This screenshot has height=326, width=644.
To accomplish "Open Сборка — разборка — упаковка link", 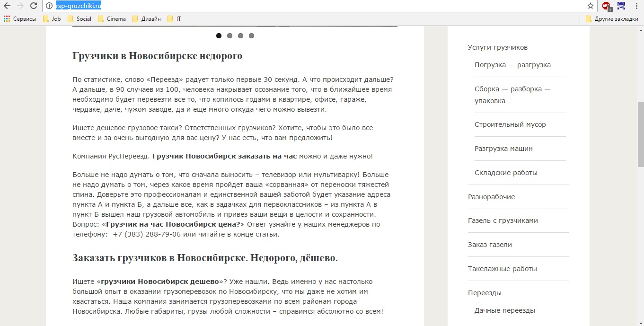I will click(x=512, y=95).
